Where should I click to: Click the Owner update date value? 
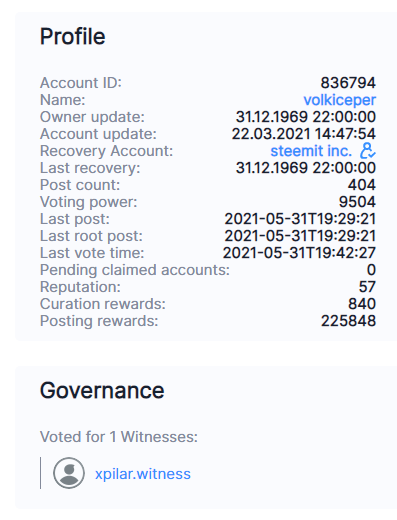click(306, 117)
